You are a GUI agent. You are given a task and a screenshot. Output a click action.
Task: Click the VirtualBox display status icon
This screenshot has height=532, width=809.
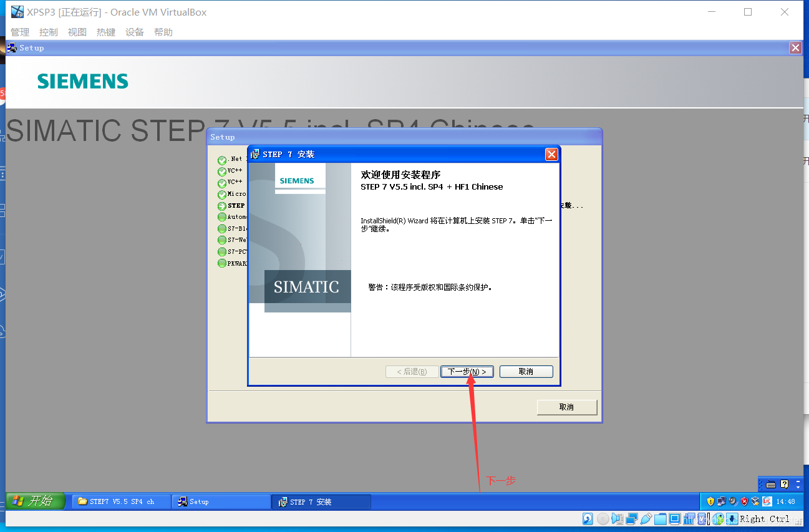pos(674,518)
